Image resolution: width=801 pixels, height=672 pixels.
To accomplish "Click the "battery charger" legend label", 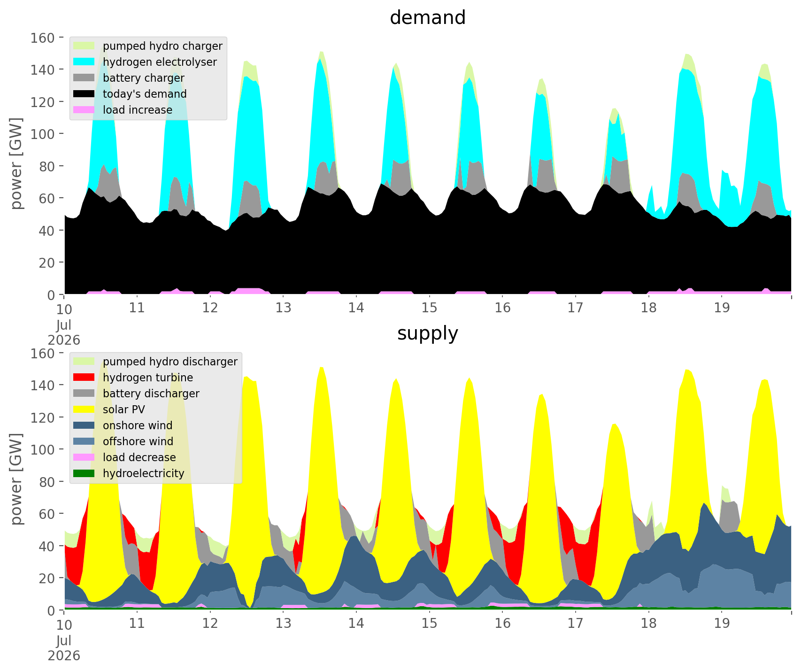I will pos(144,78).
